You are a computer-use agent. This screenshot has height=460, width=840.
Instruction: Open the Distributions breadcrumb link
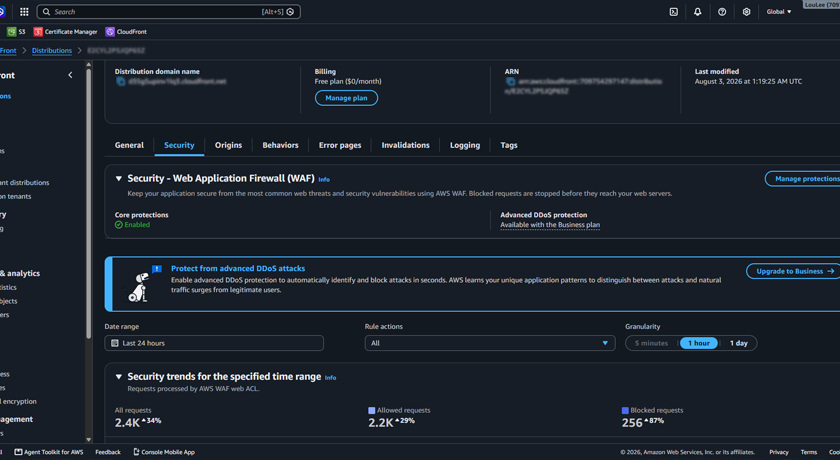(51, 50)
